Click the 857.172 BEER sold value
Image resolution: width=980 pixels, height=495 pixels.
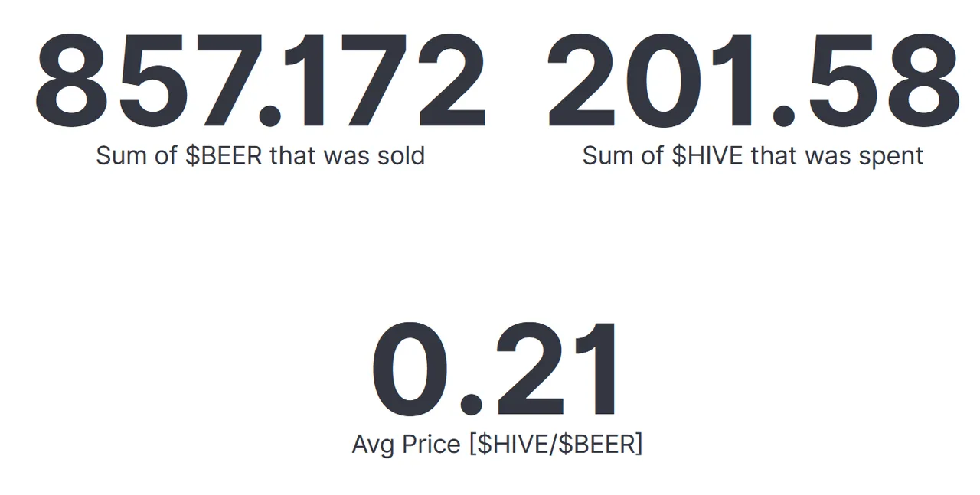point(260,81)
